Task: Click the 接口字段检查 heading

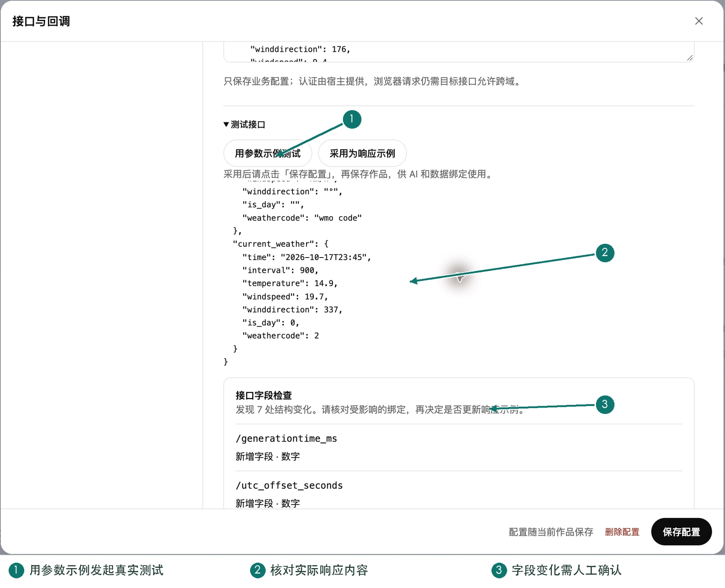Action: click(264, 395)
